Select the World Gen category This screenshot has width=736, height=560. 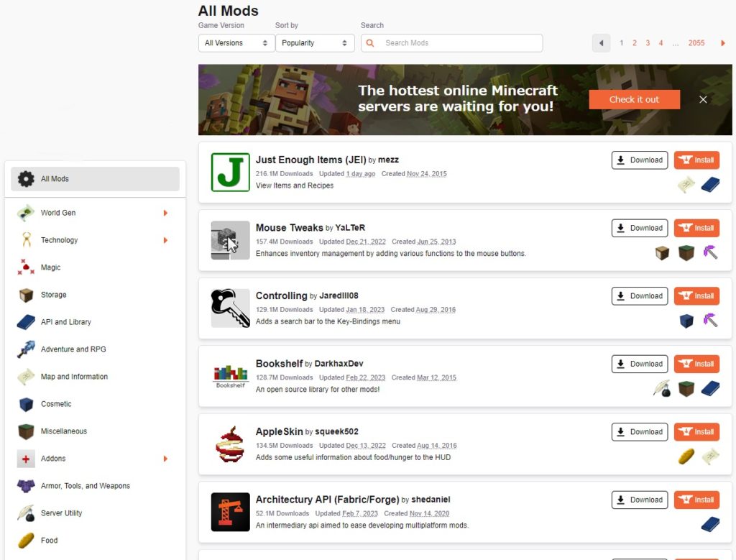(x=96, y=213)
